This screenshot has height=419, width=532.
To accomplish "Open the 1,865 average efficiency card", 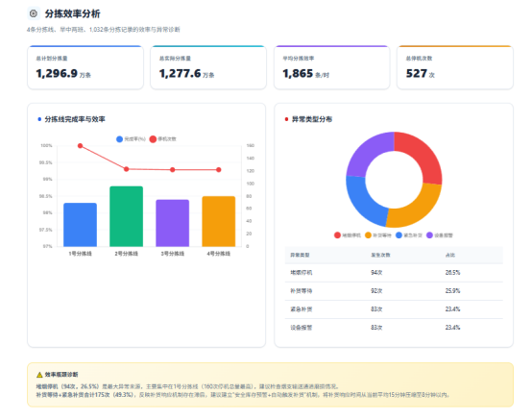I will pyautogui.click(x=332, y=67).
